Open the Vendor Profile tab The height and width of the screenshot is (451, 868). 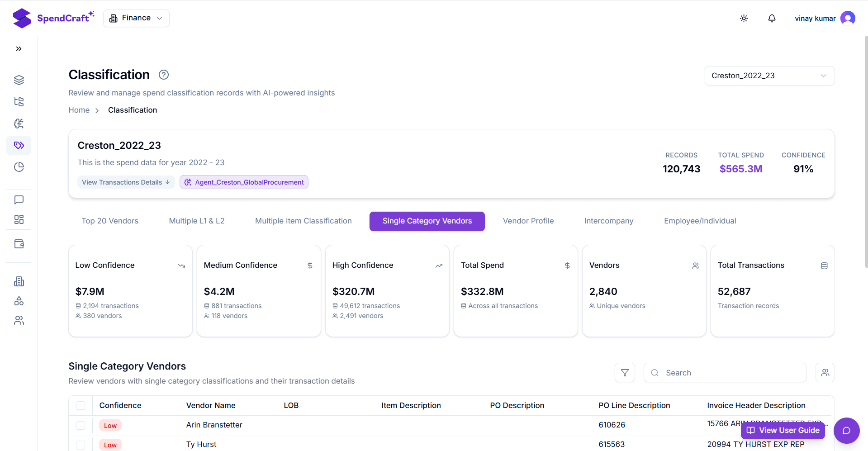pos(528,221)
